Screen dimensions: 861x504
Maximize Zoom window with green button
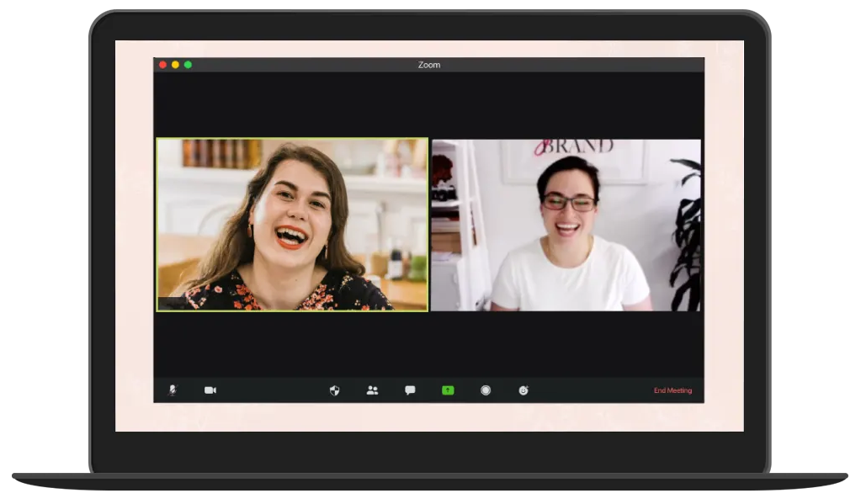click(188, 65)
